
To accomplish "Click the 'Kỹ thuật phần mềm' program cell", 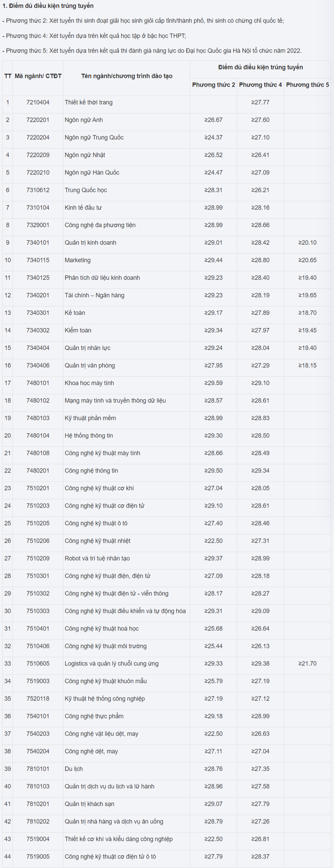I will (90, 418).
